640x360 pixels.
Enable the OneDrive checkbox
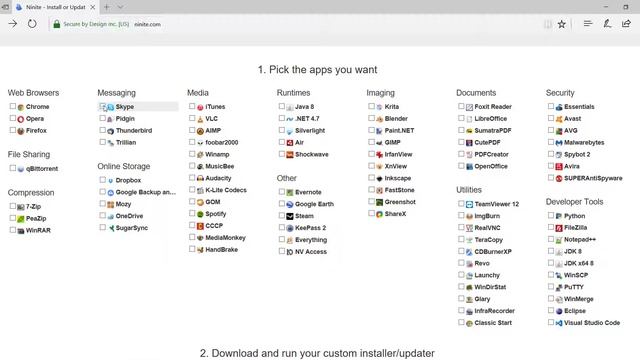click(102, 216)
